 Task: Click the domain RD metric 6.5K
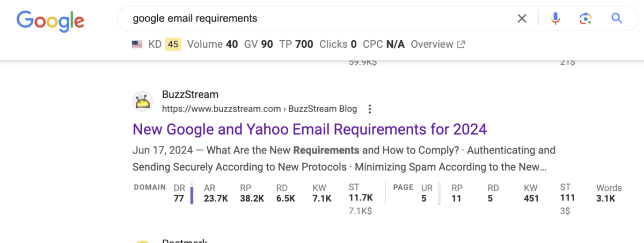286,198
